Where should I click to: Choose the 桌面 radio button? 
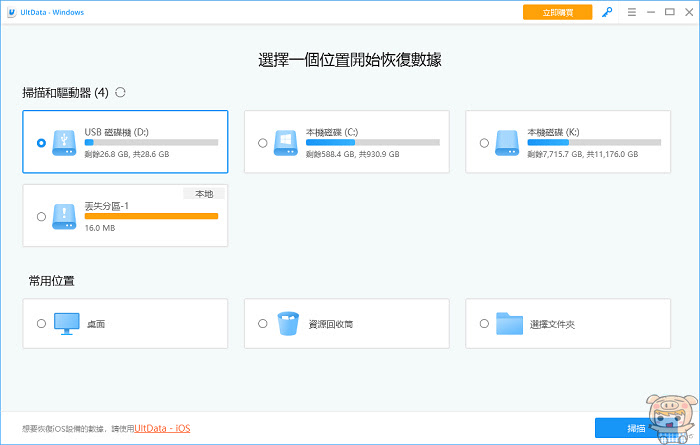41,323
